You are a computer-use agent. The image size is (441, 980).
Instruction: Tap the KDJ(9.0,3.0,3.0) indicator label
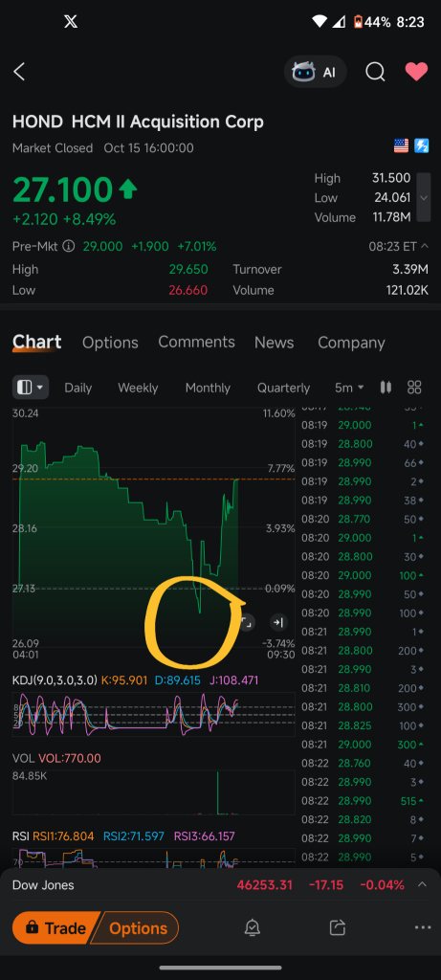(55, 680)
